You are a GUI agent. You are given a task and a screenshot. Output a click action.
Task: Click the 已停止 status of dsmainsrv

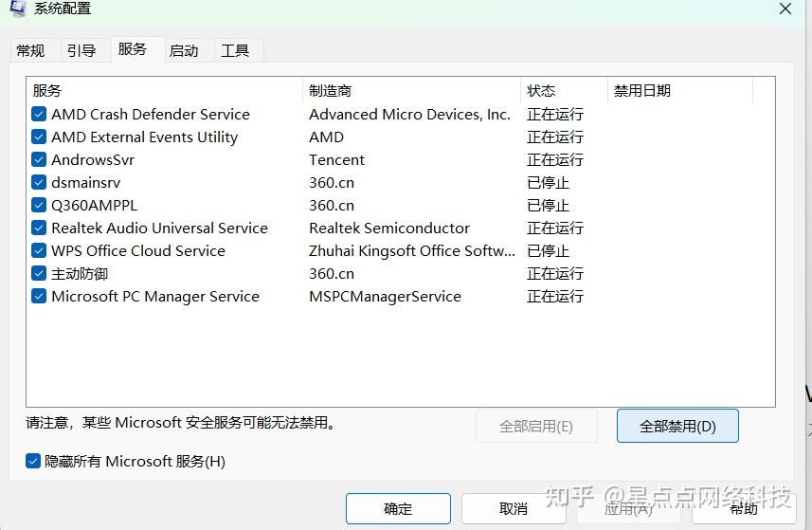click(x=548, y=182)
